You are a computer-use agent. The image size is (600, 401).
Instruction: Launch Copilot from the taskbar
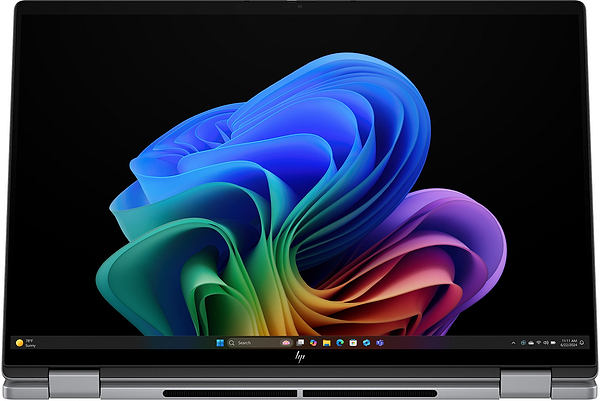click(x=313, y=343)
